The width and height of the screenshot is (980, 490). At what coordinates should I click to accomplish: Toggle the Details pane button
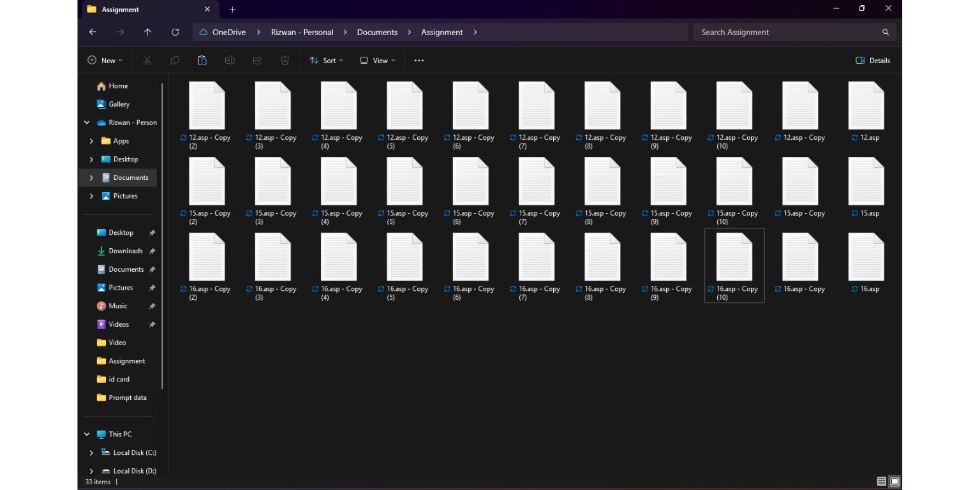coord(873,61)
